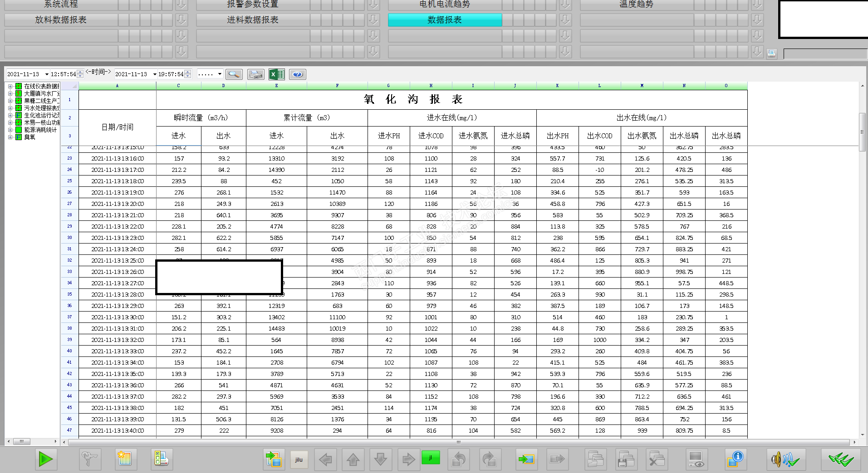Click the overlapping windows icon in bottom toolbar
The height and width of the screenshot is (473, 868).
595,459
